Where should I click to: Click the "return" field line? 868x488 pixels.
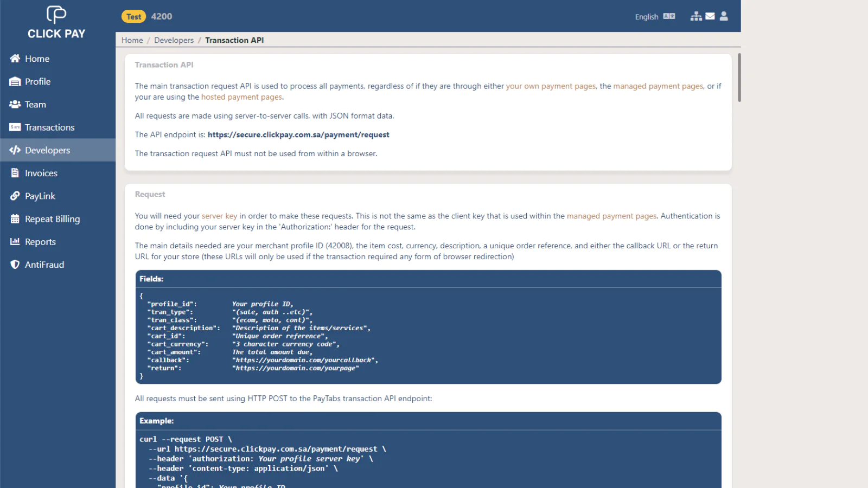[253, 368]
